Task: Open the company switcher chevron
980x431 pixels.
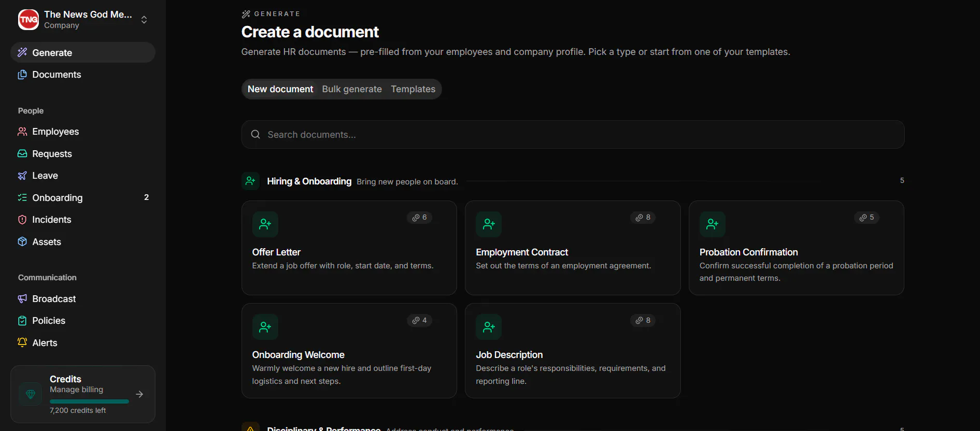Action: [144, 20]
